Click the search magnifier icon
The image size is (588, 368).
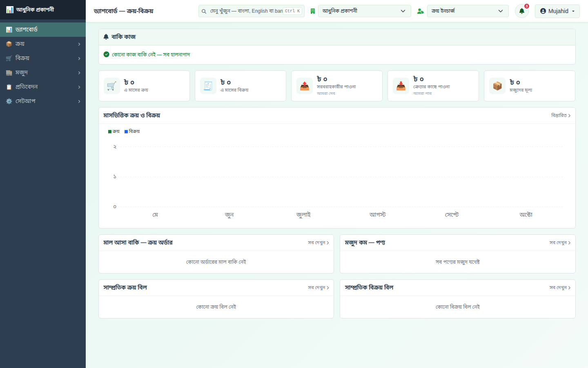204,11
